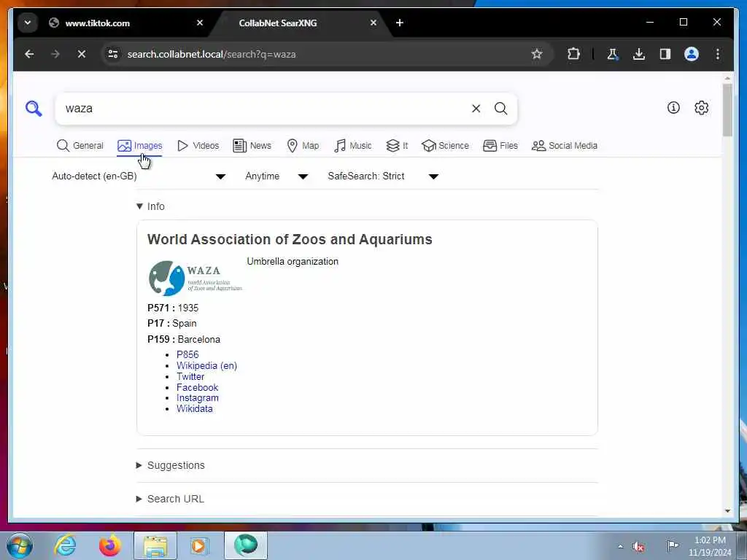
Task: Expand the Suggestions section
Action: click(x=171, y=465)
